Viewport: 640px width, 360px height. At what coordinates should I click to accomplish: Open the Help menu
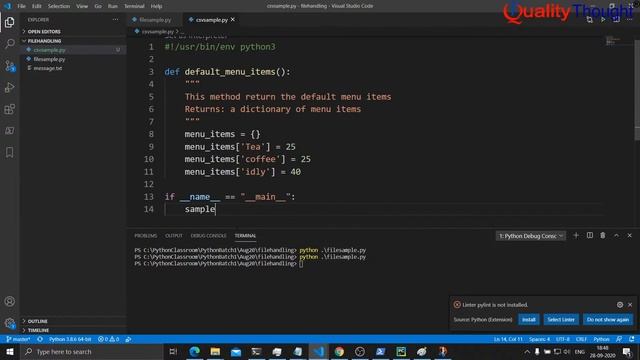coord(156,6)
